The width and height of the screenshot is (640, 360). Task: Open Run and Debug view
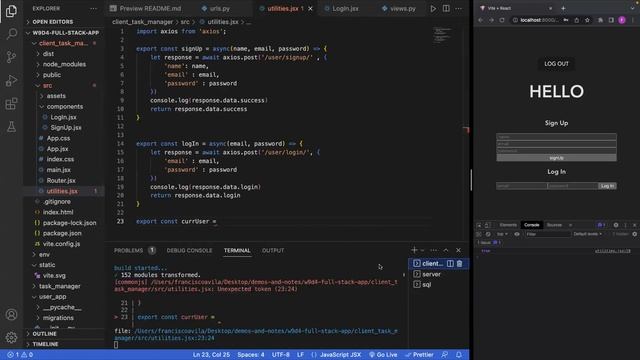[11, 80]
